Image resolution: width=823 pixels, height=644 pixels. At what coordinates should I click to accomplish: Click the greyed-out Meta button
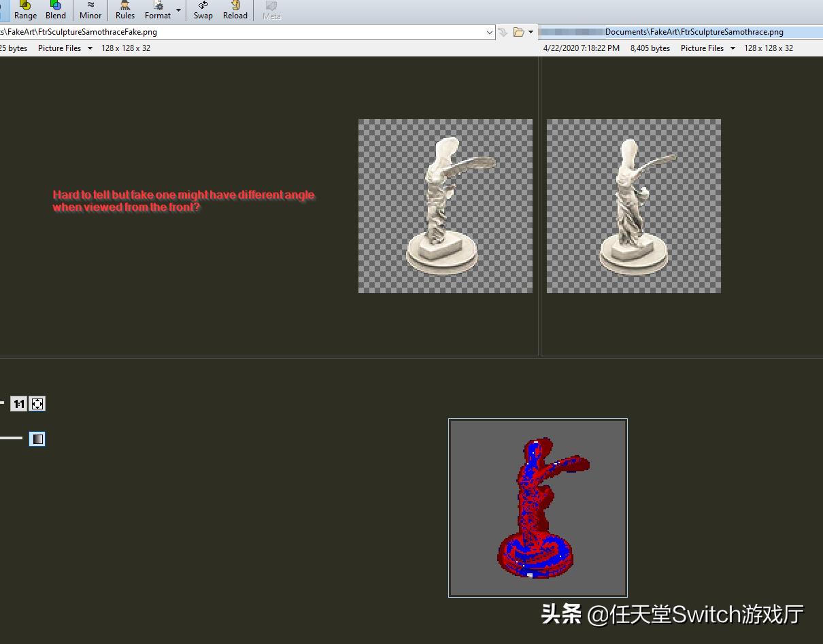point(271,10)
